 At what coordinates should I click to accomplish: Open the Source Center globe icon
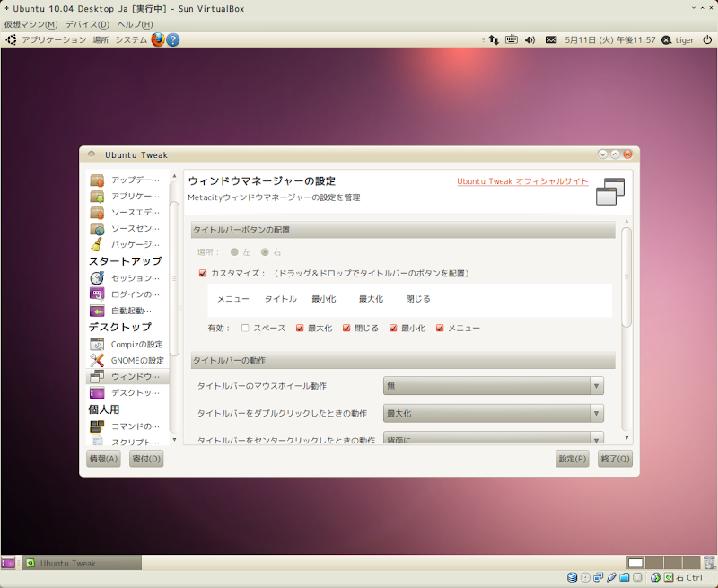point(97,228)
